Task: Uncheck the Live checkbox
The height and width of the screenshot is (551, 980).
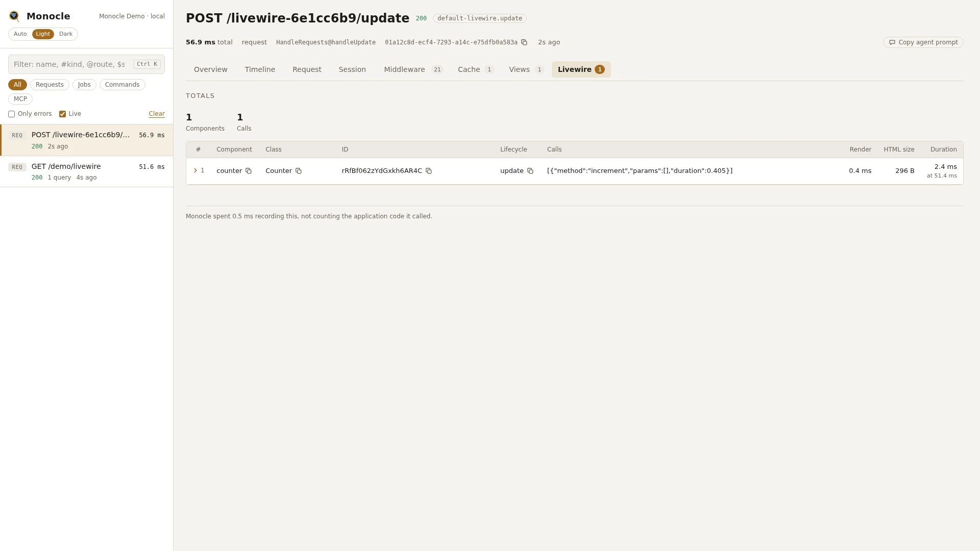Action: coord(62,114)
